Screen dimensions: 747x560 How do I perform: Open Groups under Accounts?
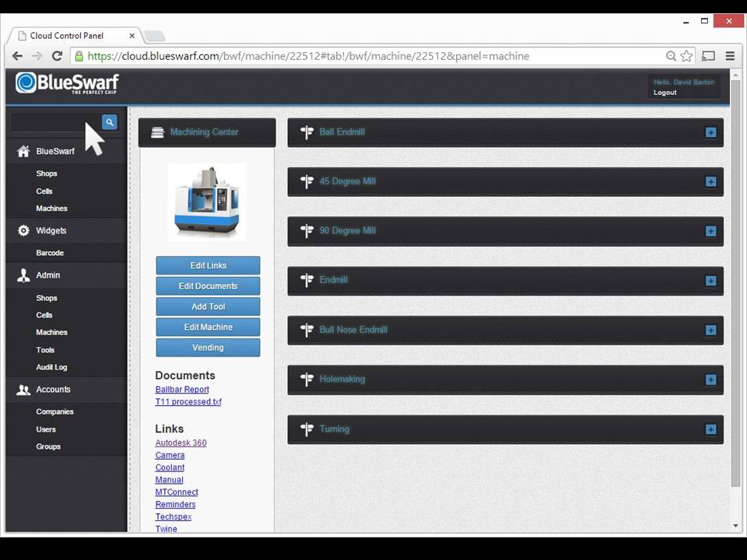pos(48,446)
